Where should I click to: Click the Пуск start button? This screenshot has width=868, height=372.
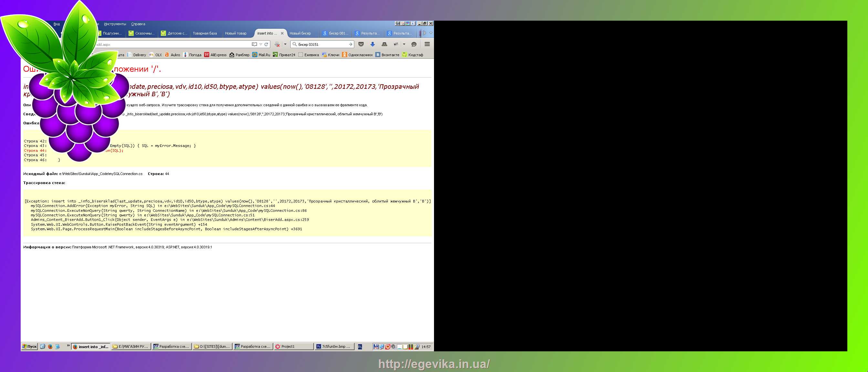pyautogui.click(x=30, y=346)
